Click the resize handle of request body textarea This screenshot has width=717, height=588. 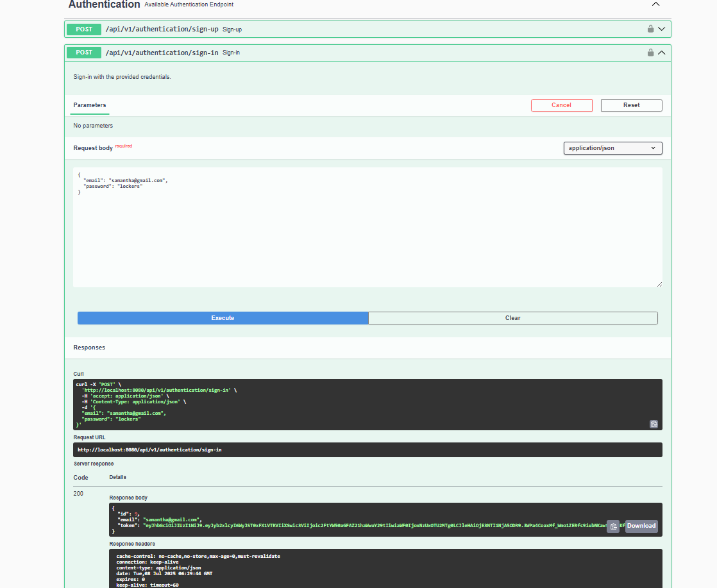659,285
